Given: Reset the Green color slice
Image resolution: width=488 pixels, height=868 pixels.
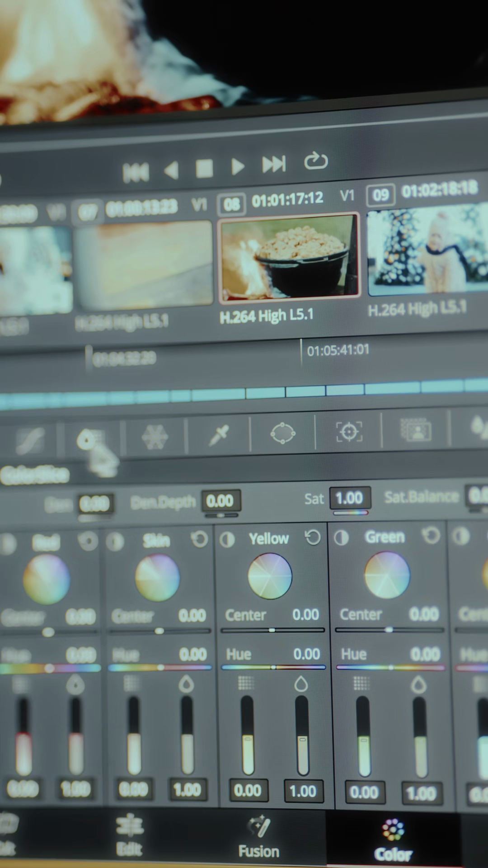Looking at the screenshot, I should tap(431, 536).
